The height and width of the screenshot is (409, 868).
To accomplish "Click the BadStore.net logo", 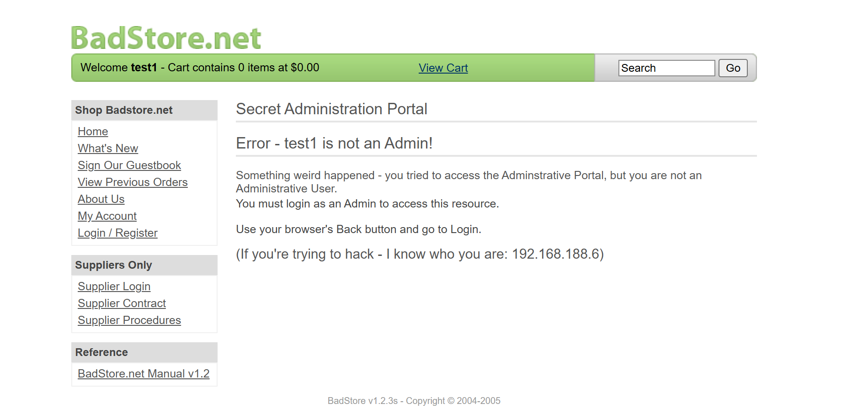I will pos(166,37).
